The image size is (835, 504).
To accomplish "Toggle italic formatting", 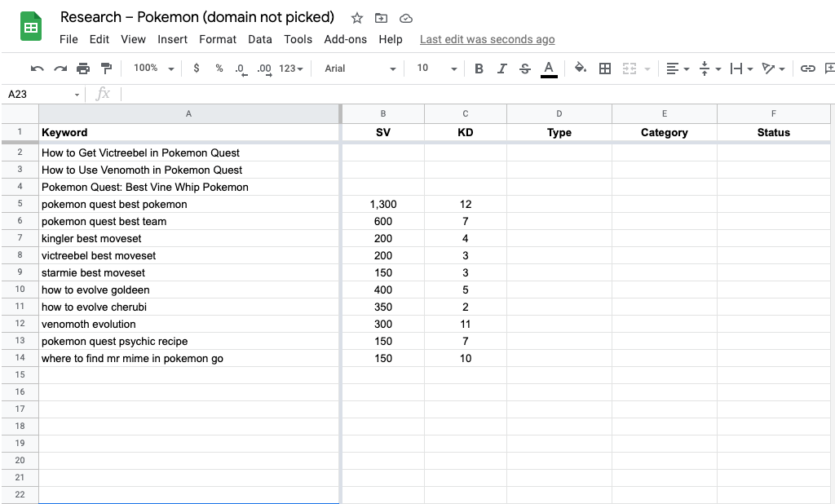I will [501, 69].
